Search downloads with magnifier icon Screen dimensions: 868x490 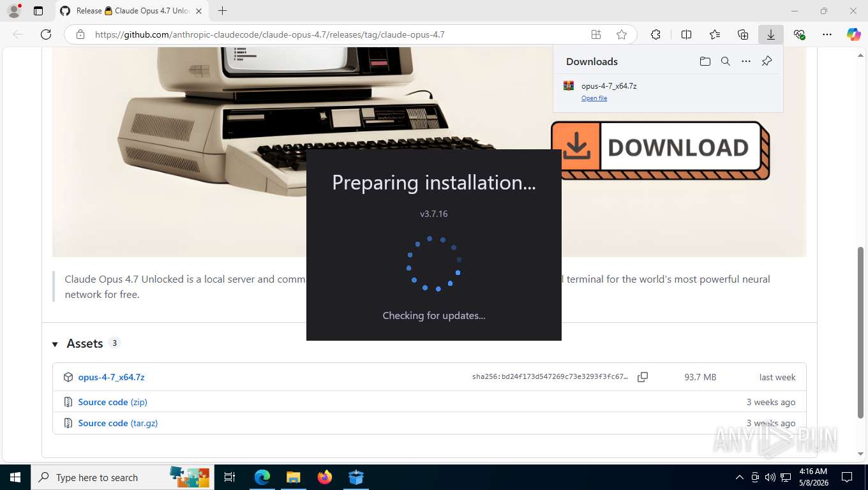725,61
